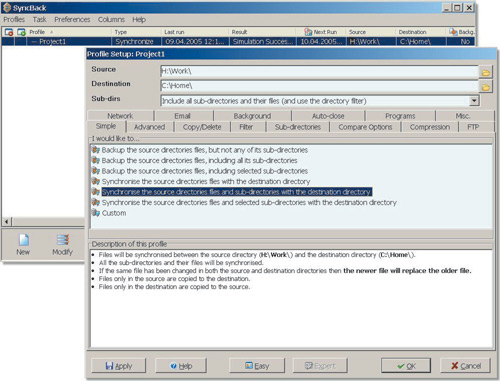
Task: Click the 'Synchronize' type cell
Action: pos(135,41)
